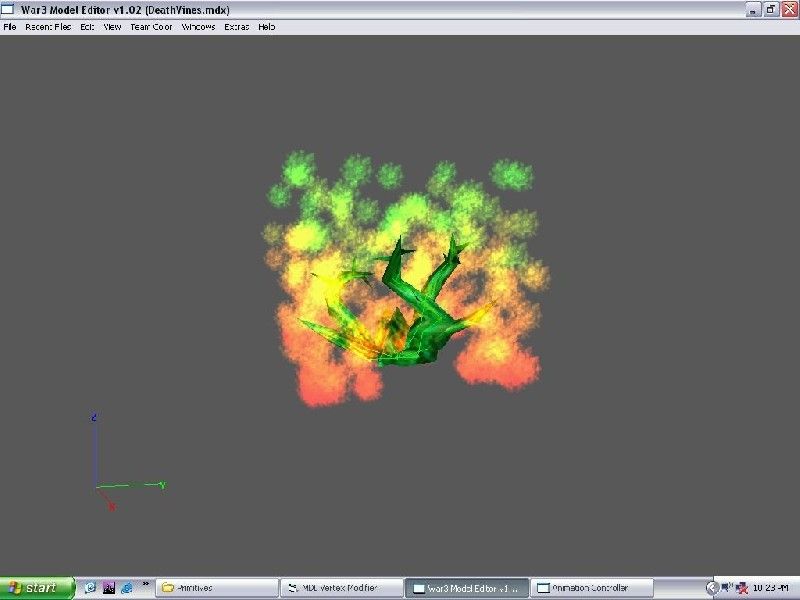Open the Extras menu
The width and height of the screenshot is (800, 600).
pyautogui.click(x=237, y=27)
